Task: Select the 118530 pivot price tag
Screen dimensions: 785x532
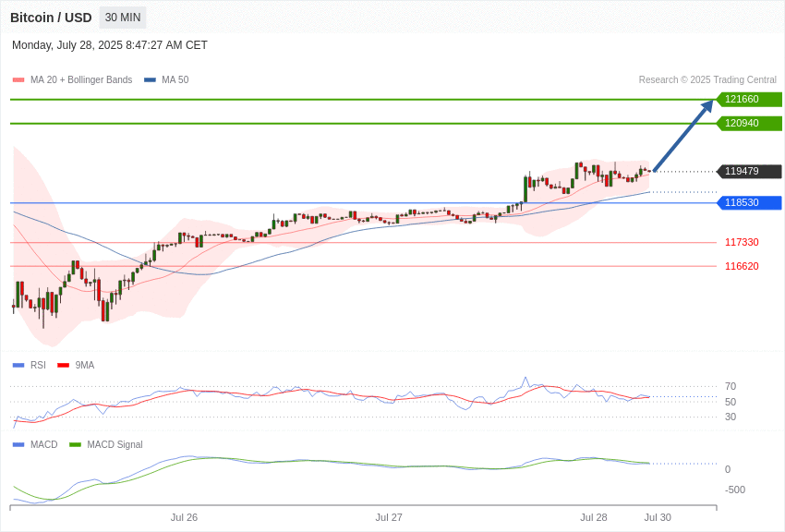Action: (x=750, y=202)
